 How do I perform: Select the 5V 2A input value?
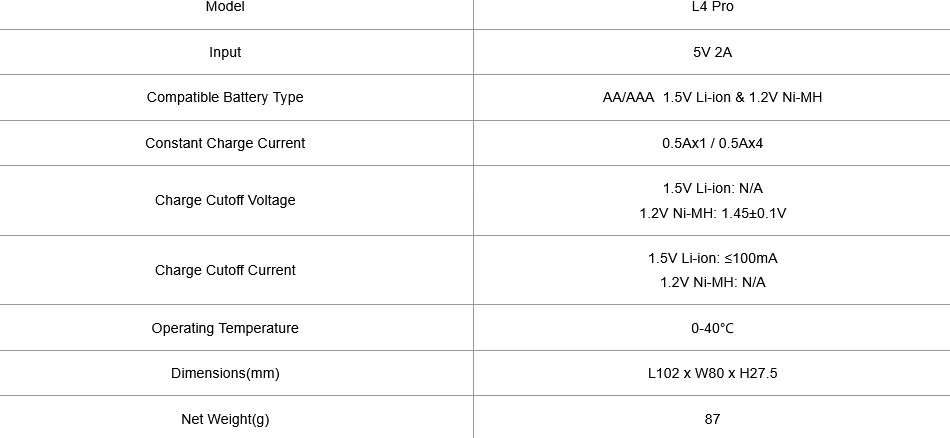(712, 52)
